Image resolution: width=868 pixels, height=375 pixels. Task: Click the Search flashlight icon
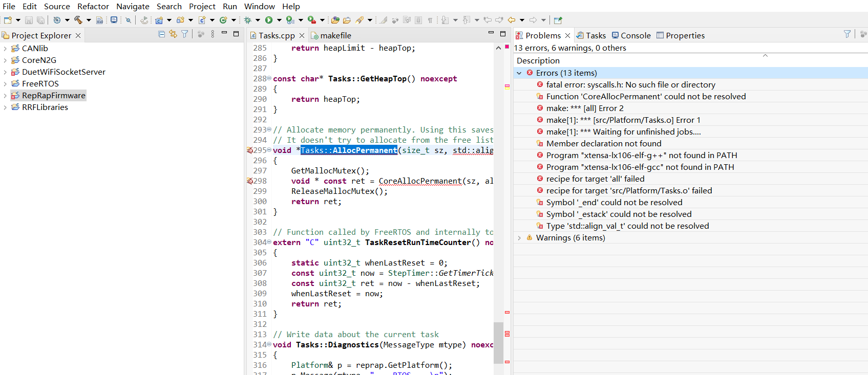[x=360, y=20]
